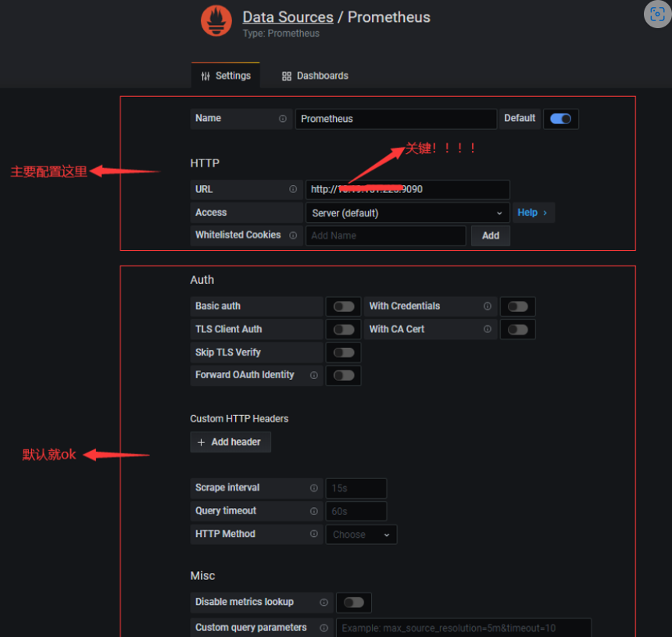Enable the With Credentials switch
This screenshot has width=672, height=637.
[518, 306]
